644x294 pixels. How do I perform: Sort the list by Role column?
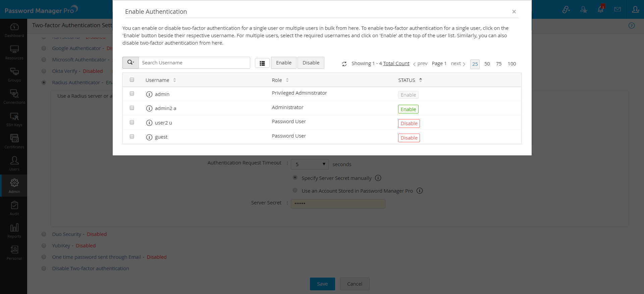287,80
